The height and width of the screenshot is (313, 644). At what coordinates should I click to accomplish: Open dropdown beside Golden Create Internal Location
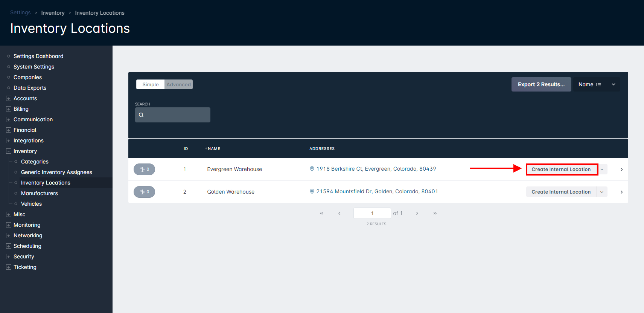[x=602, y=192]
